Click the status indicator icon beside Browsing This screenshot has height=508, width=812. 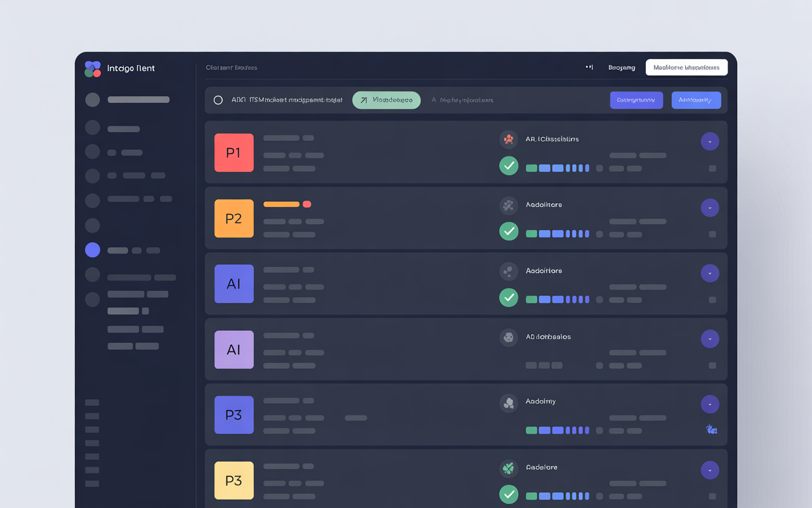[x=589, y=67]
